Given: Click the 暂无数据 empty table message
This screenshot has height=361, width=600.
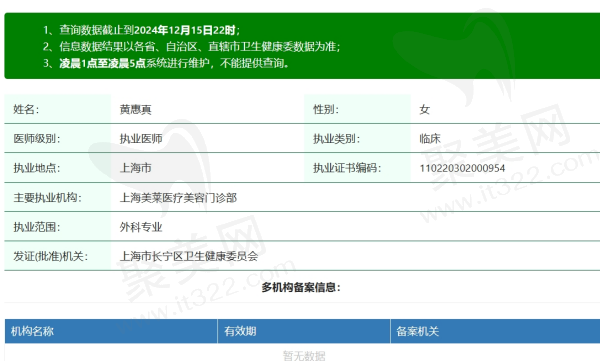Looking at the screenshot, I should [304, 355].
